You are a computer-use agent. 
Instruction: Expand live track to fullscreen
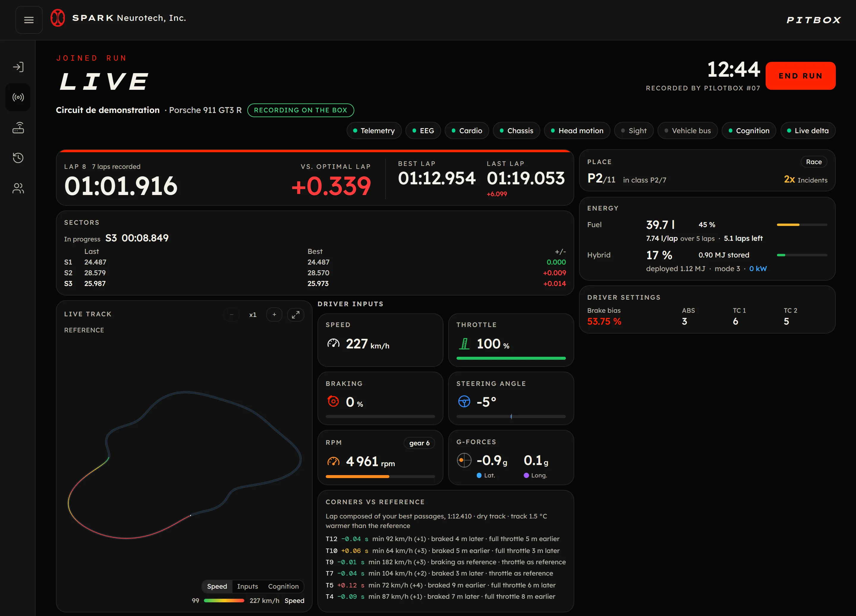click(295, 315)
